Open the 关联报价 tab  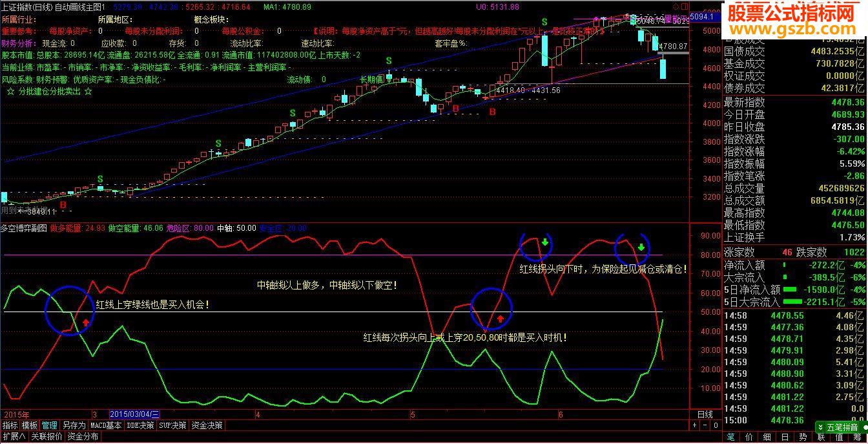(46, 436)
